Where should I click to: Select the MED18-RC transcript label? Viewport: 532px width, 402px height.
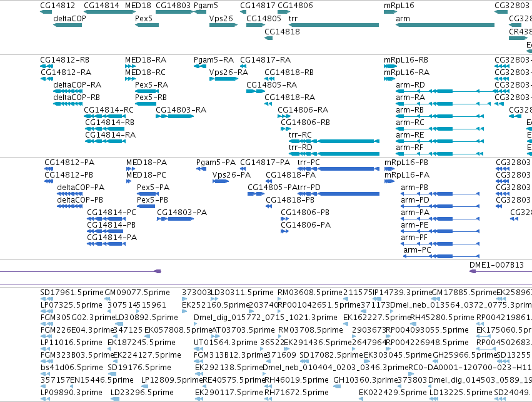145,73
